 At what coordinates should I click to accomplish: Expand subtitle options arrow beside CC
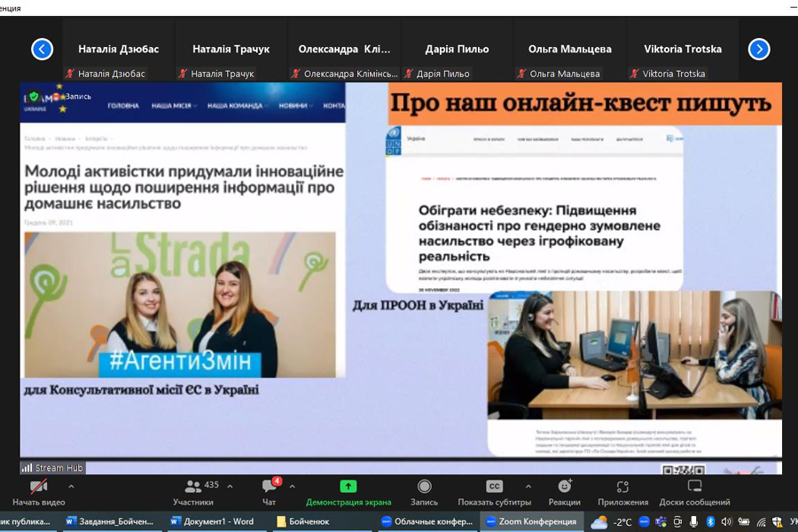[528, 487]
